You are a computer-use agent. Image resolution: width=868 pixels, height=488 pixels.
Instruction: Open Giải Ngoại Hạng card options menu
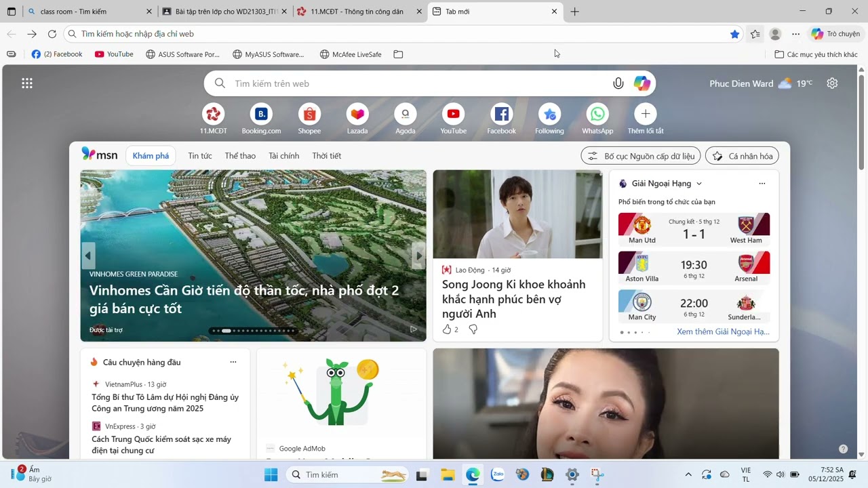pyautogui.click(x=762, y=184)
